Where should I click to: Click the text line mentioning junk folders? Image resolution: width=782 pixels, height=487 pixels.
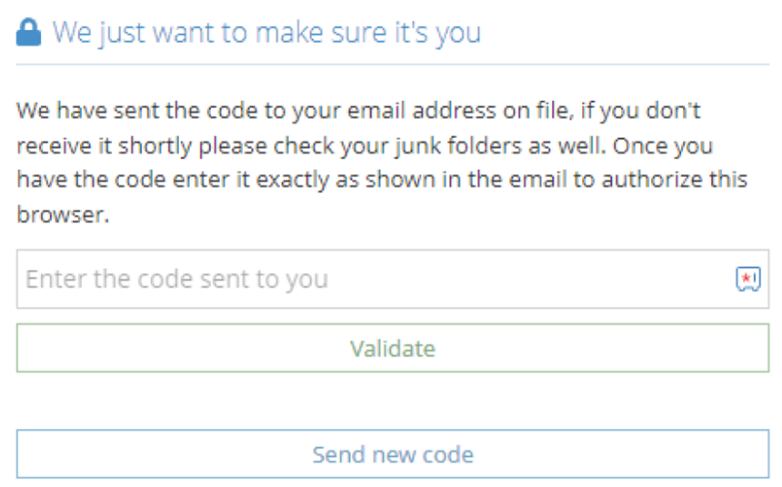[x=364, y=145]
